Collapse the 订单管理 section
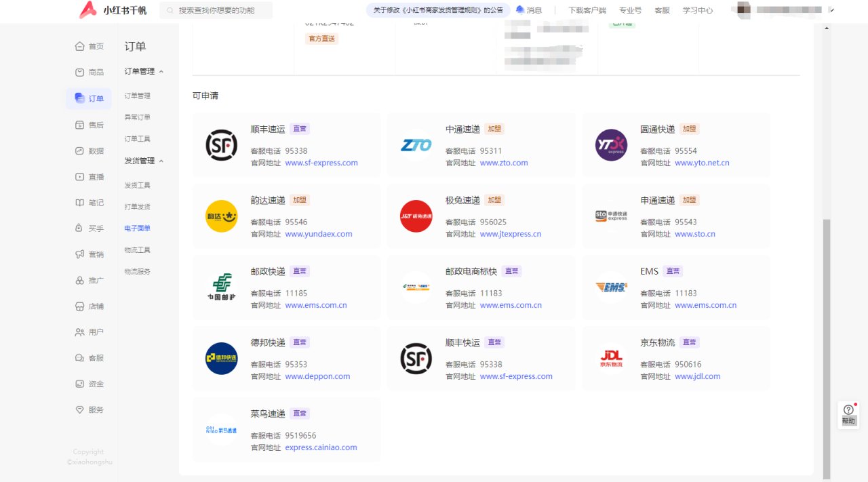 click(x=161, y=71)
